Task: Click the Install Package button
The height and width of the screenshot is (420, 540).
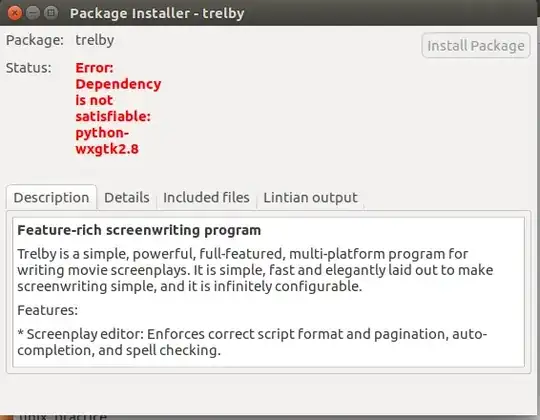Action: (x=476, y=45)
